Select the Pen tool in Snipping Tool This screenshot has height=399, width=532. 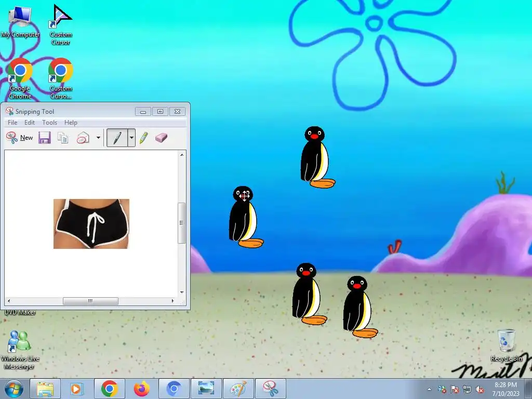pyautogui.click(x=117, y=137)
